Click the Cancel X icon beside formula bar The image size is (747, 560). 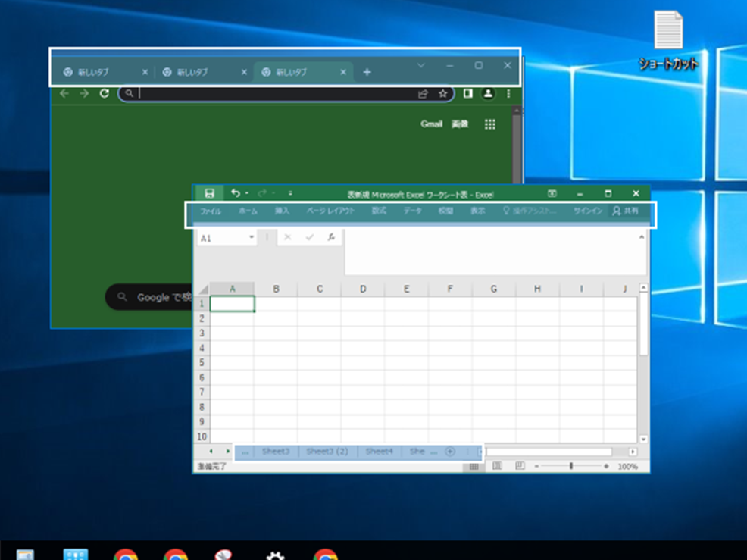287,237
